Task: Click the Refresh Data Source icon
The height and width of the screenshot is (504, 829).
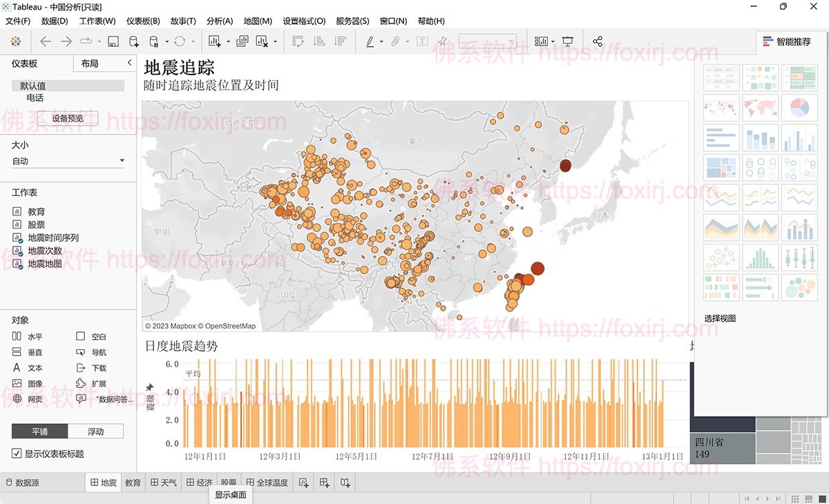Action: click(179, 41)
